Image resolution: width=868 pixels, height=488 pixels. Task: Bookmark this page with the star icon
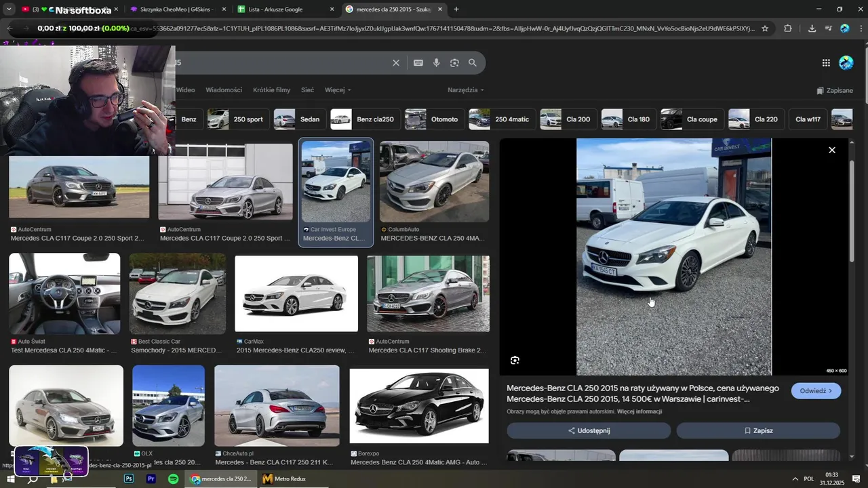765,28
